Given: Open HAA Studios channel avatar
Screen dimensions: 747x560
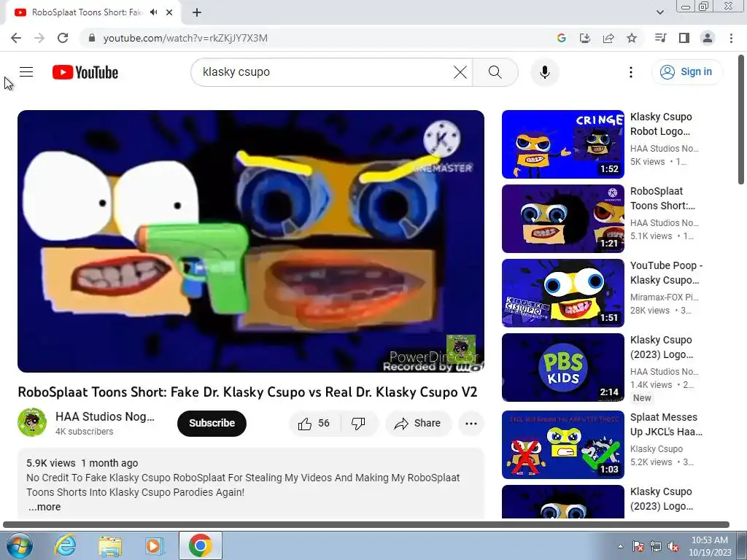Looking at the screenshot, I should (x=32, y=422).
